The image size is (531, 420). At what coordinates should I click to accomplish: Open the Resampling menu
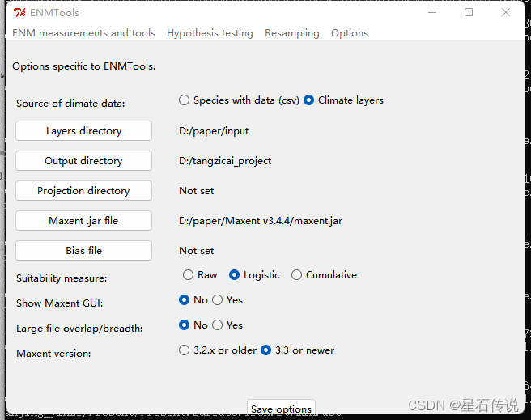292,33
